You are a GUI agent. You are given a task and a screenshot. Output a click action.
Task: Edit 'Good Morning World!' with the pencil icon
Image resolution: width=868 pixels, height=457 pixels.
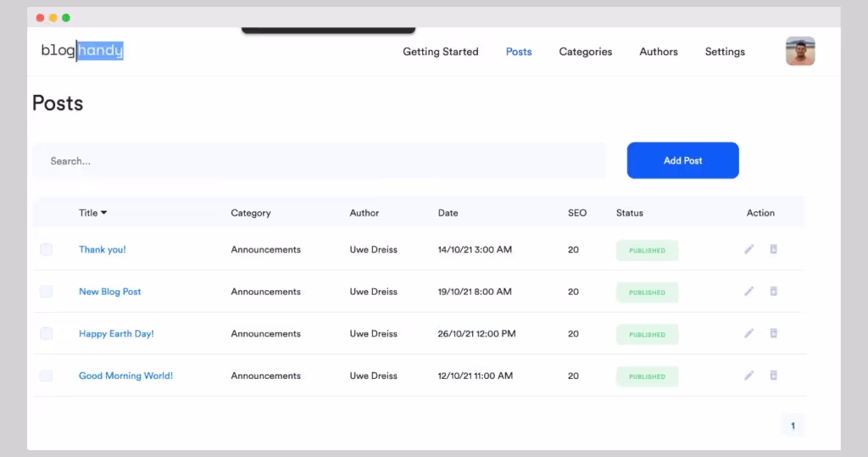[748, 375]
